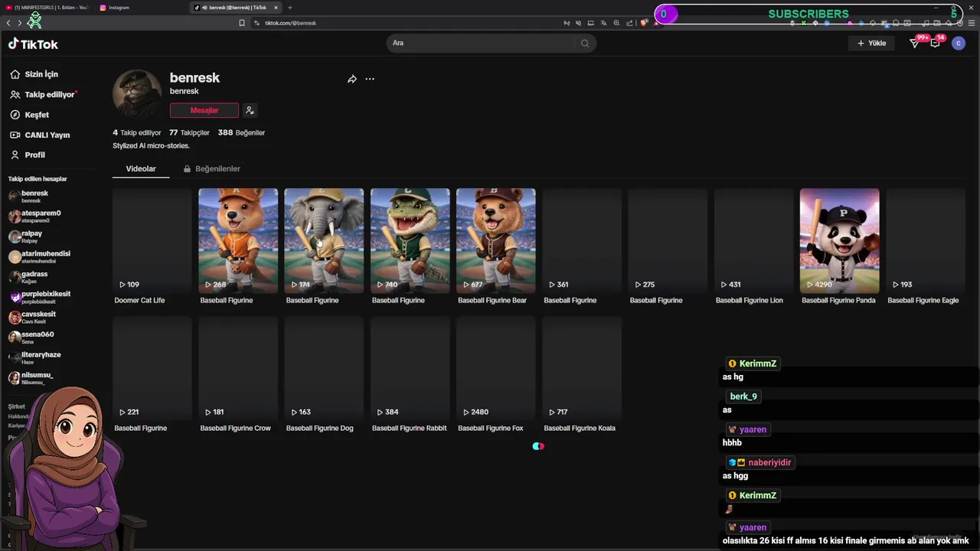This screenshot has height=551, width=980.
Task: Select the Videolar tab
Action: [141, 168]
